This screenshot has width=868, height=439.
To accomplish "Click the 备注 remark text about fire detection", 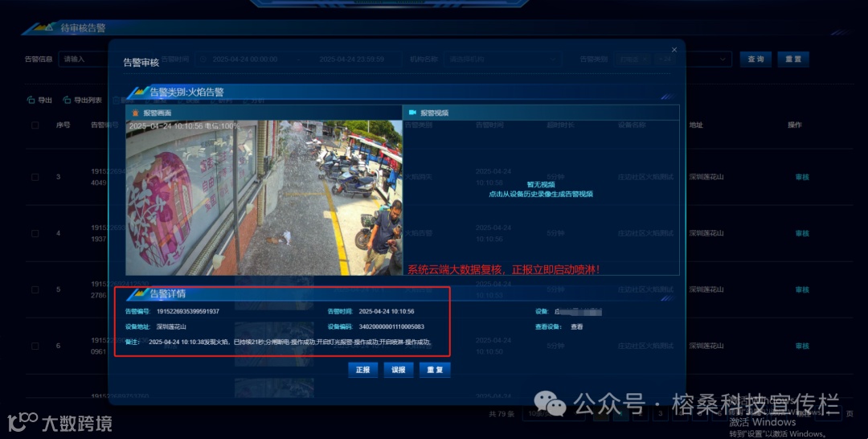I will point(290,343).
